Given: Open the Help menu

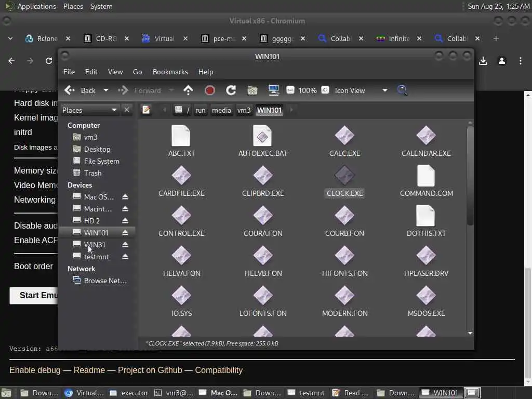Looking at the screenshot, I should point(206,72).
